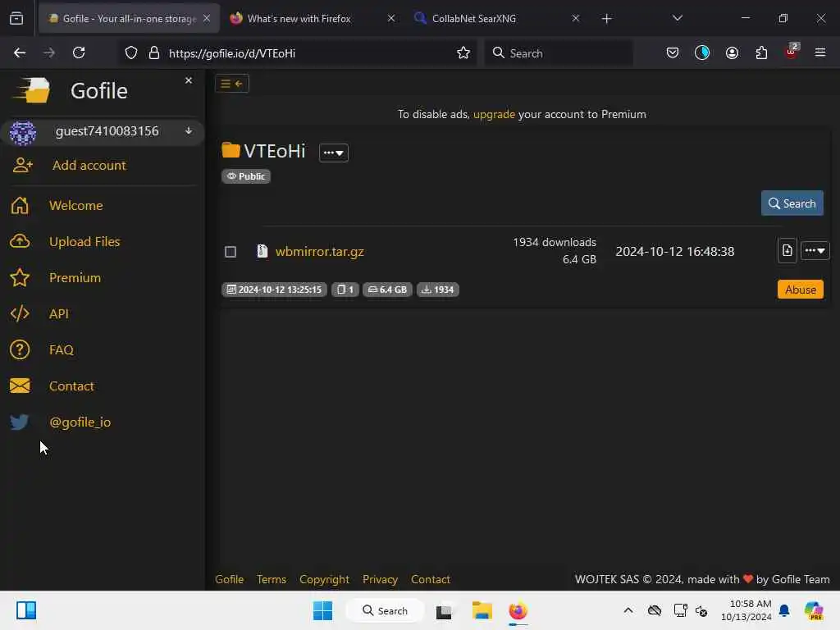Click the Gofile logo icon in sidebar
Image resolution: width=840 pixels, height=630 pixels.
click(x=31, y=90)
